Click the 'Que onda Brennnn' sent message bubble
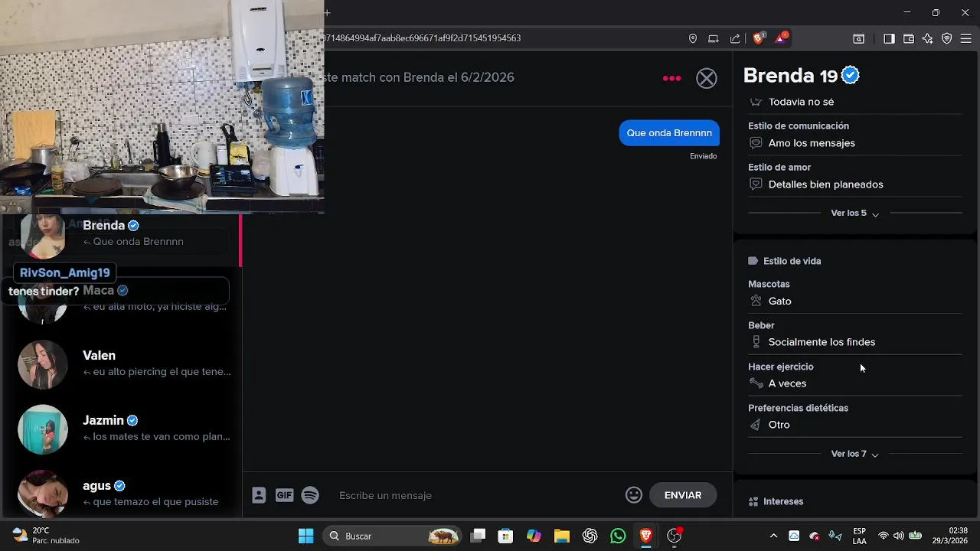Screen dimensions: 980x551 669,132
